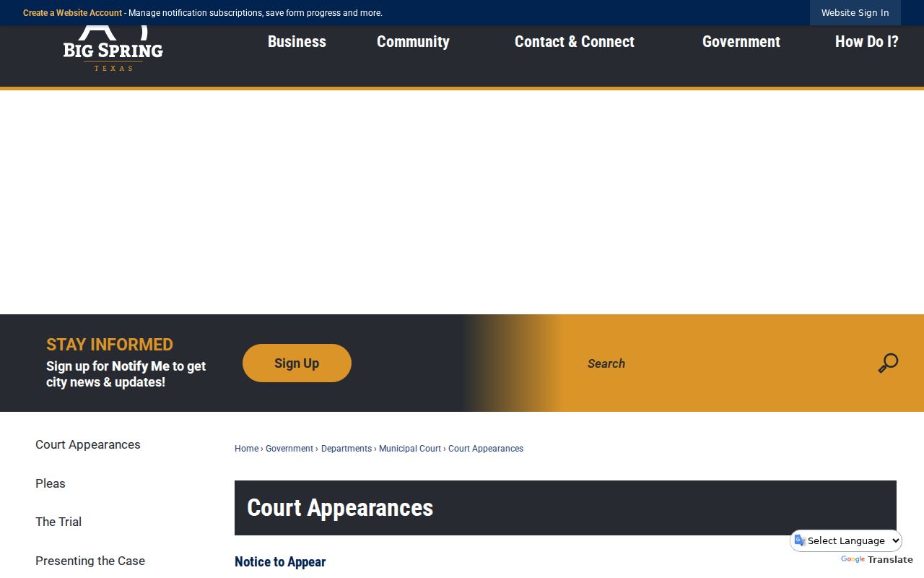924x578 pixels.
Task: Open The Trial sidebar link
Action: 58,522
